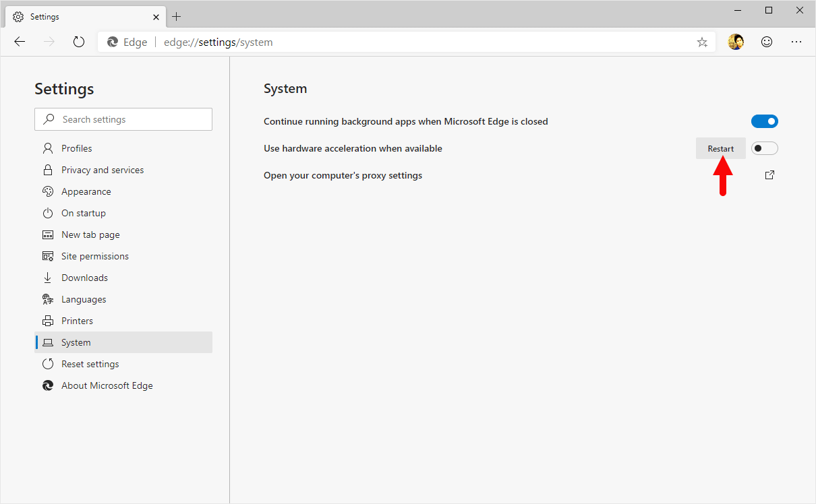The image size is (816, 504).
Task: Go to Appearance settings
Action: point(123,191)
